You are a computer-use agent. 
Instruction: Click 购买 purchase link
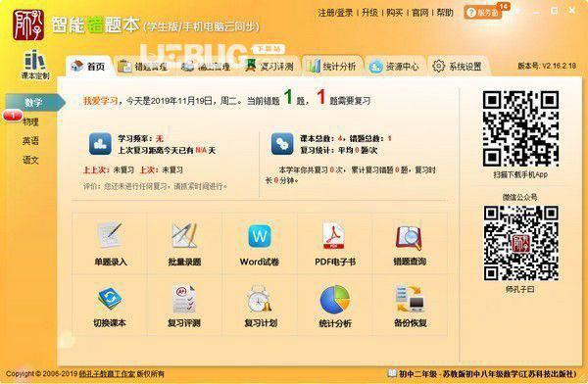pos(395,13)
